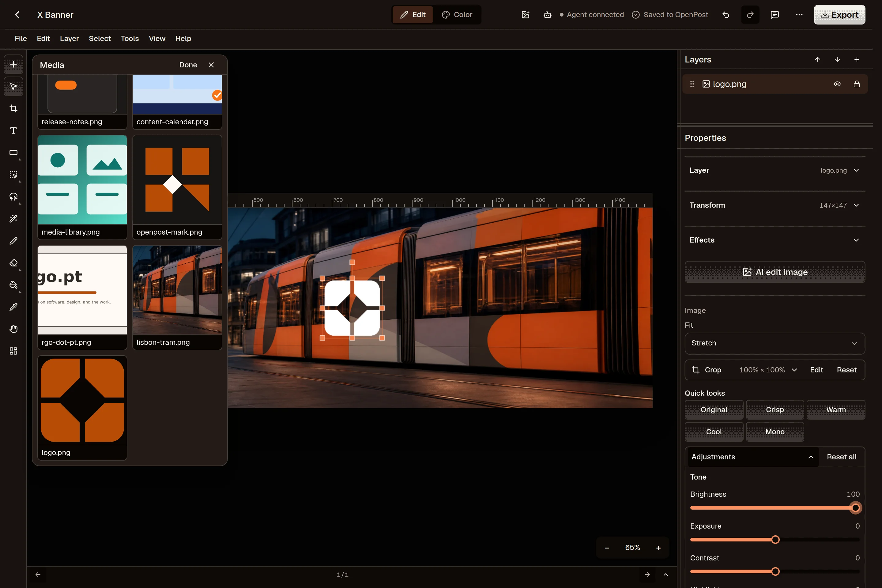Select the Paint bucket fill tool
This screenshot has width=882, height=588.
click(13, 285)
